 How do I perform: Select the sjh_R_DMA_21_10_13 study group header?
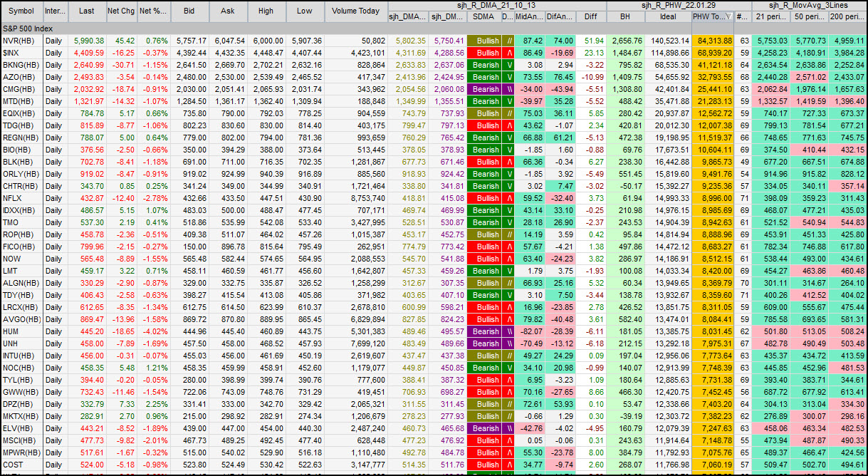(496, 5)
